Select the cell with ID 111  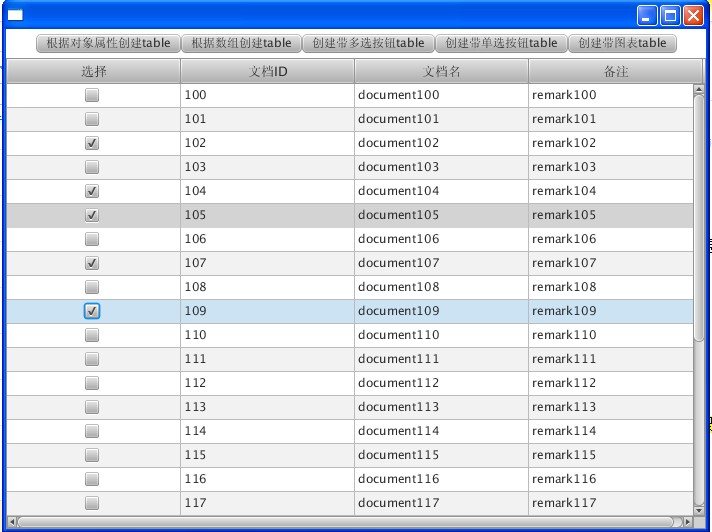tap(267, 359)
